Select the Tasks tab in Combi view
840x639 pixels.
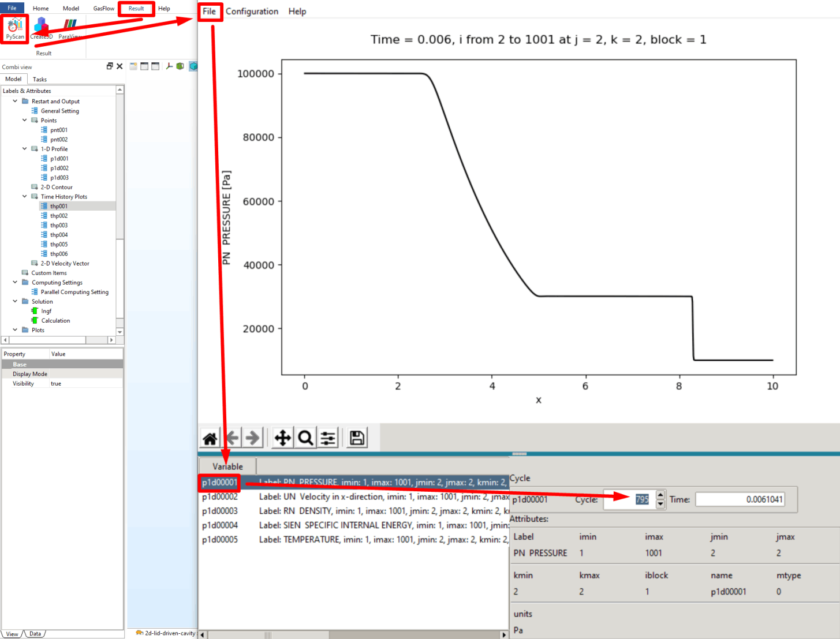pos(40,79)
